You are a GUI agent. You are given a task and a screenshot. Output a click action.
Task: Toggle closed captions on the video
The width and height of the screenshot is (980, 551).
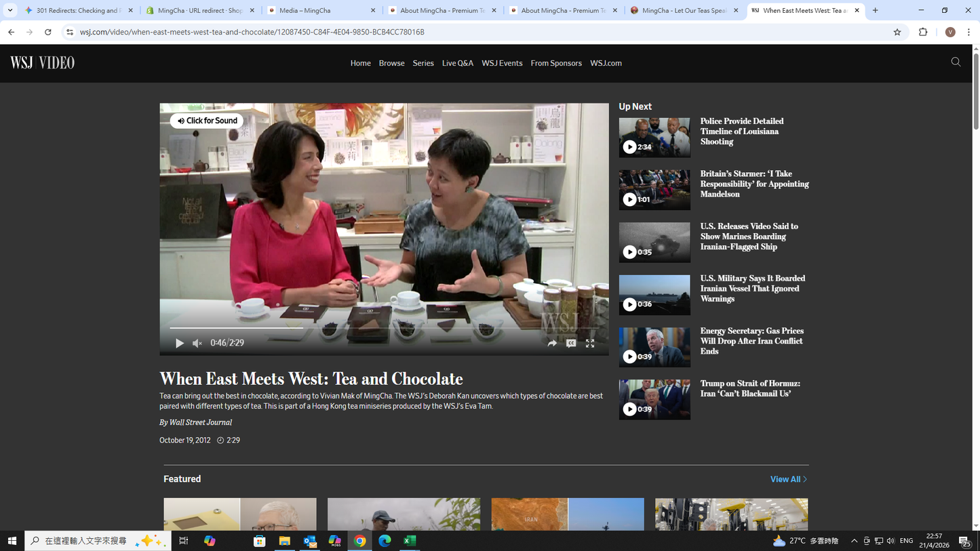[x=571, y=344]
